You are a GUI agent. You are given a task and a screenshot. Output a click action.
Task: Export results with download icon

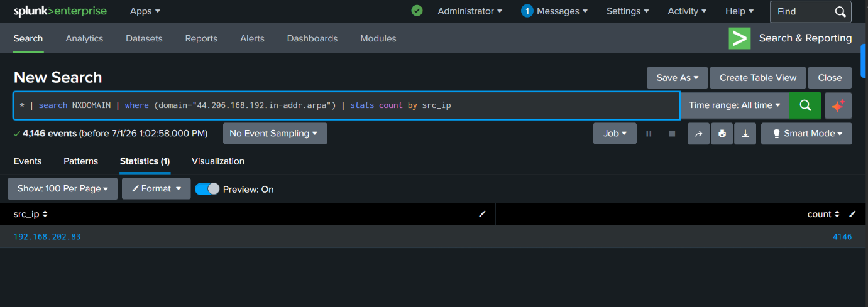[745, 134]
